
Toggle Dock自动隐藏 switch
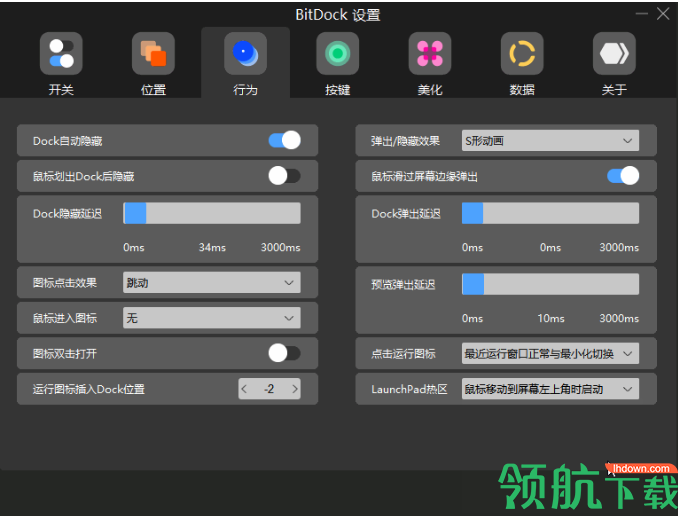[x=285, y=140]
